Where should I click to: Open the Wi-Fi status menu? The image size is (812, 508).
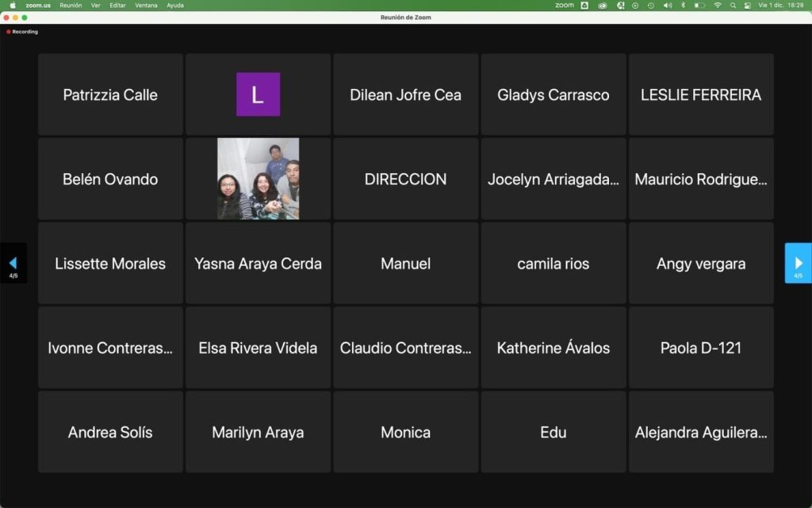[718, 6]
